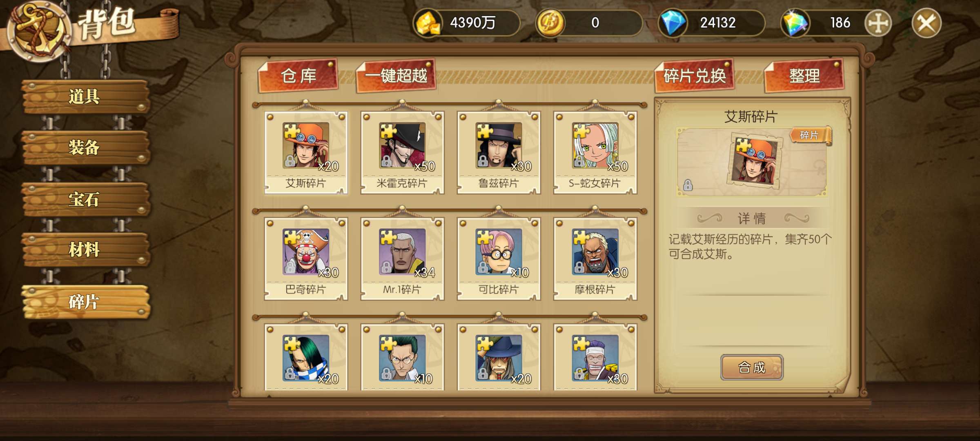Open the 宝石 gems category

(x=85, y=199)
